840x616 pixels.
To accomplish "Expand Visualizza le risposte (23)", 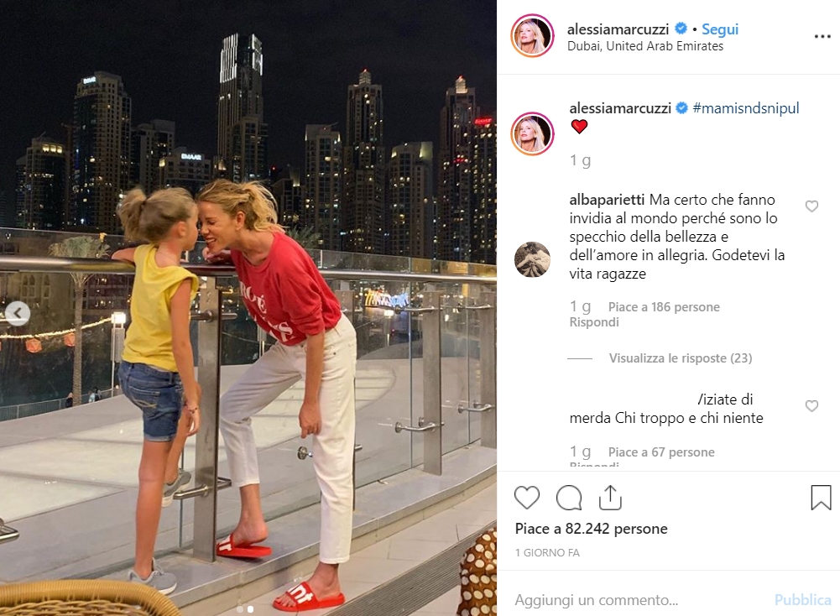I will click(x=681, y=358).
